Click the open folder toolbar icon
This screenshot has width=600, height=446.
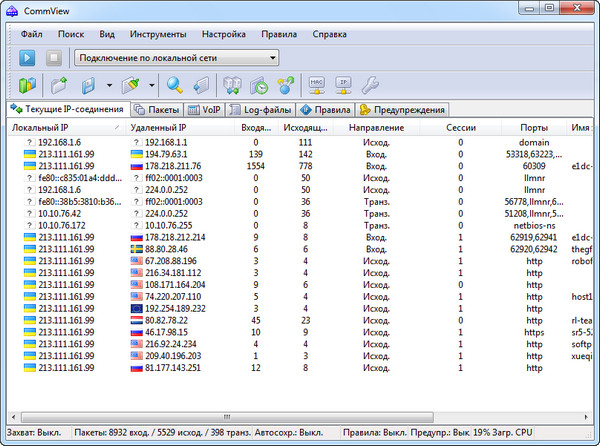(x=60, y=85)
